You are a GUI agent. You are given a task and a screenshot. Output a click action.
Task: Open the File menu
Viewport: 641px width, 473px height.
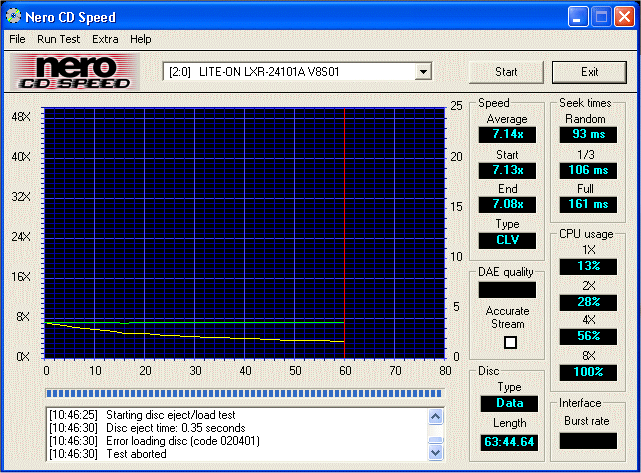click(x=17, y=39)
